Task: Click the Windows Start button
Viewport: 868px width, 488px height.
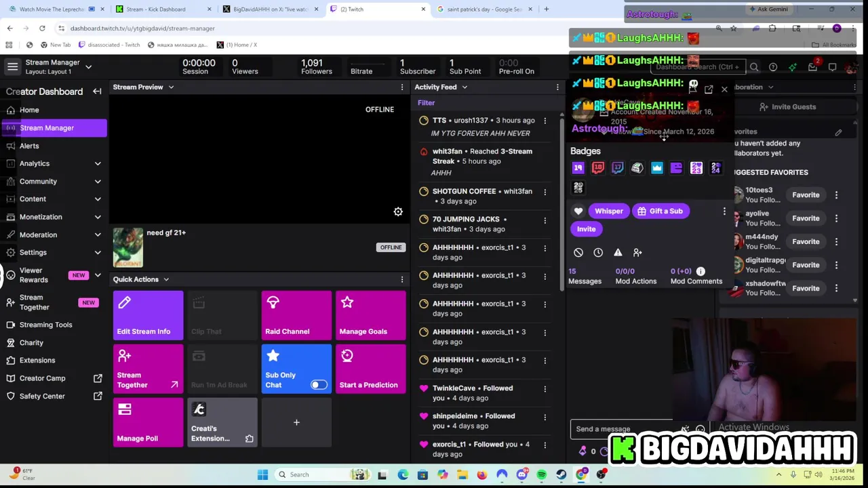Action: 262,474
